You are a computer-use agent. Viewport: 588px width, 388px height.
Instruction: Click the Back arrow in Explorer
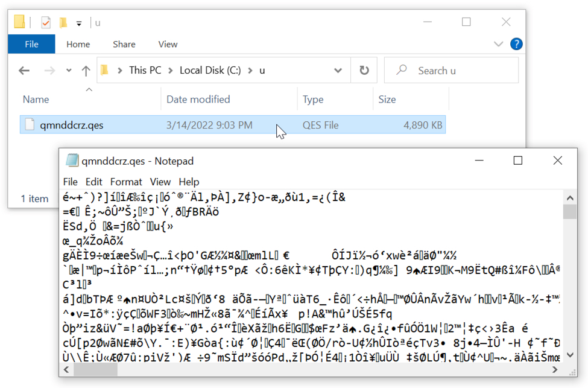click(24, 71)
